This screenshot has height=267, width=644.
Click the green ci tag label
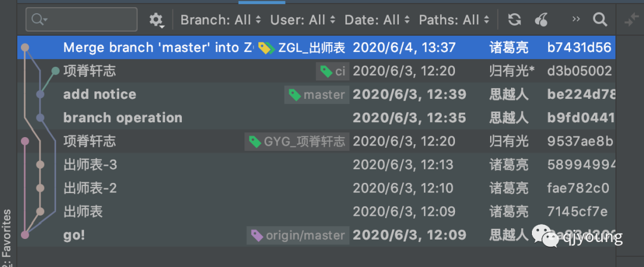pos(333,72)
